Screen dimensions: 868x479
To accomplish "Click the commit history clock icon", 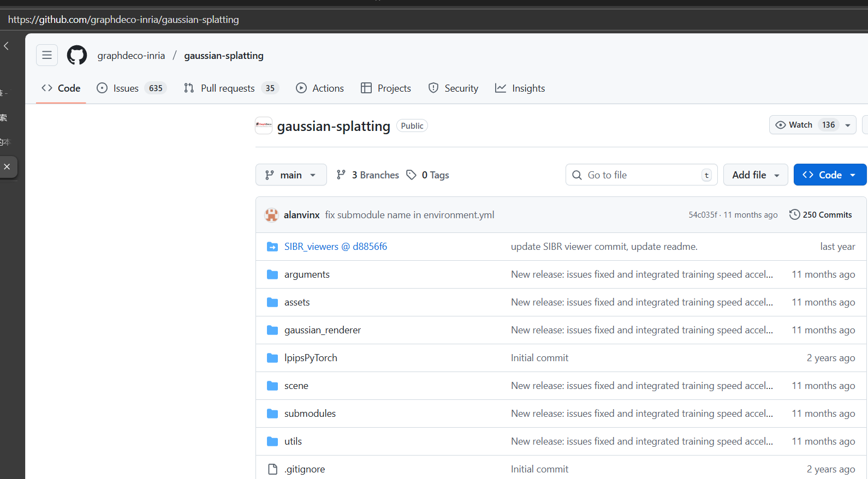I will point(795,214).
